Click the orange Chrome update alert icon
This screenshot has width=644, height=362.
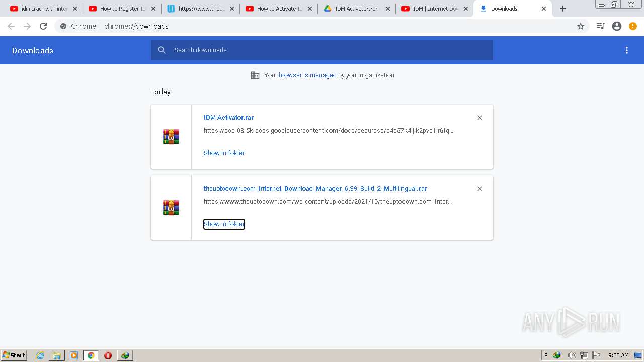(x=633, y=26)
